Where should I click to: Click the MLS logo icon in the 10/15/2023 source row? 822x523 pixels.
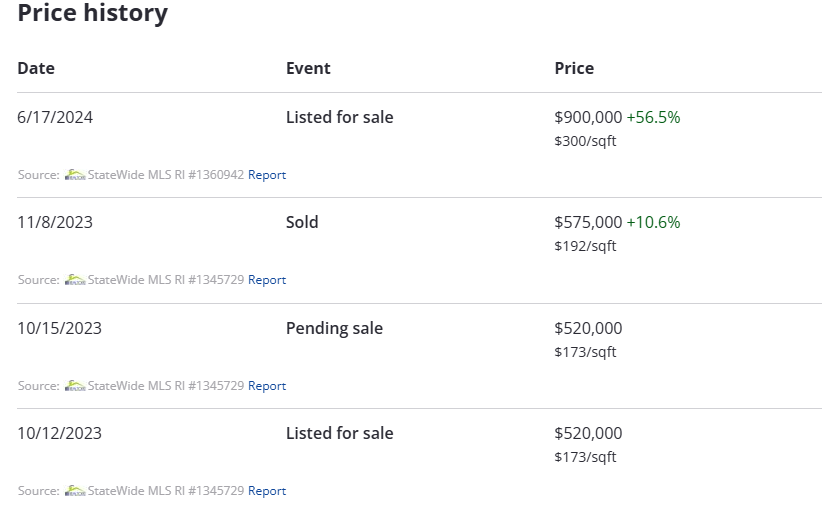tap(75, 385)
